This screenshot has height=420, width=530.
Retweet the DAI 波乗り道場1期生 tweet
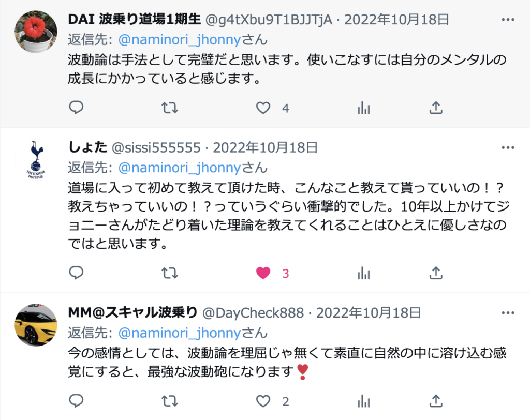169,108
